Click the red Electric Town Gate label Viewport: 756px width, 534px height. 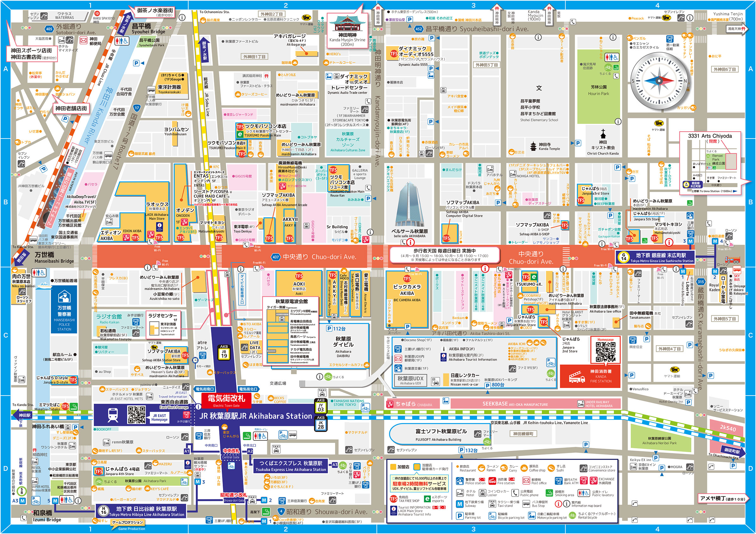[226, 401]
